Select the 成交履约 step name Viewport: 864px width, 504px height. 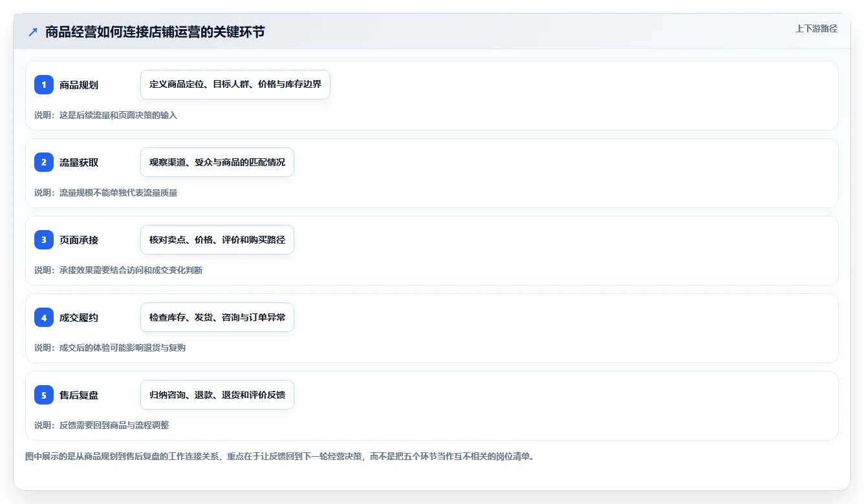pyautogui.click(x=79, y=317)
